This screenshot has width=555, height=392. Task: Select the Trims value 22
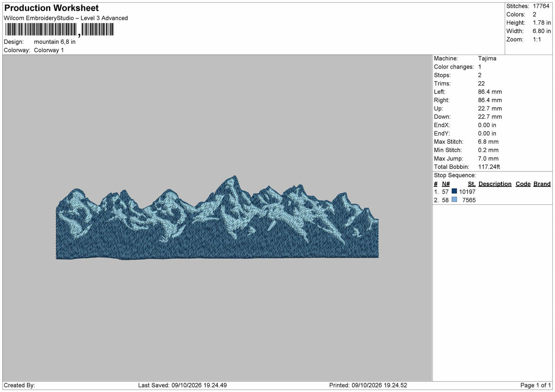(482, 84)
